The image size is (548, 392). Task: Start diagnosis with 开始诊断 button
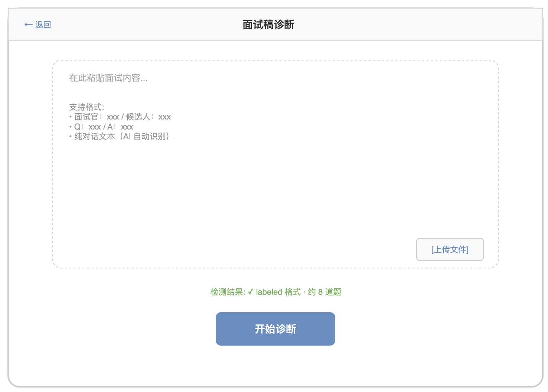275,329
